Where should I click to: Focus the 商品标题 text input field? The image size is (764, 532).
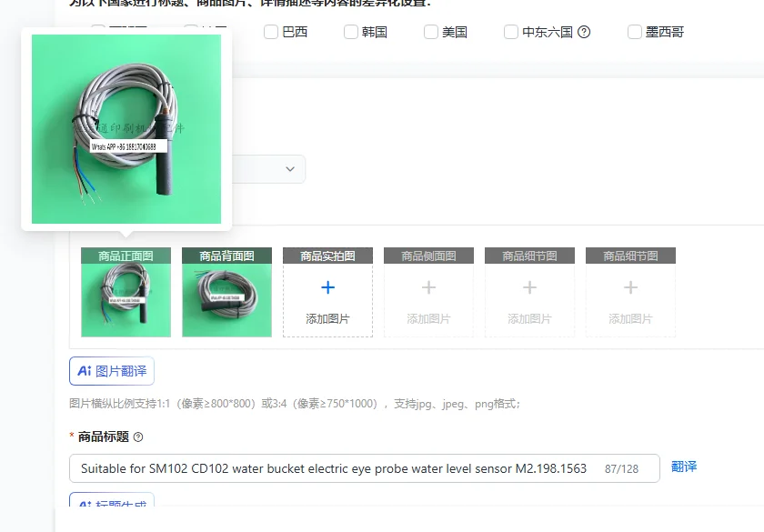click(365, 468)
